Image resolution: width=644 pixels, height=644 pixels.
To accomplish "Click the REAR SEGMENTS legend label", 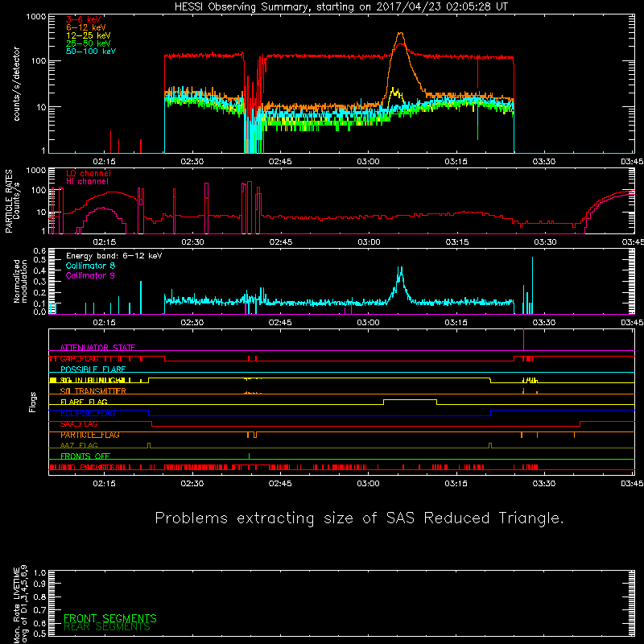I will [x=107, y=627].
